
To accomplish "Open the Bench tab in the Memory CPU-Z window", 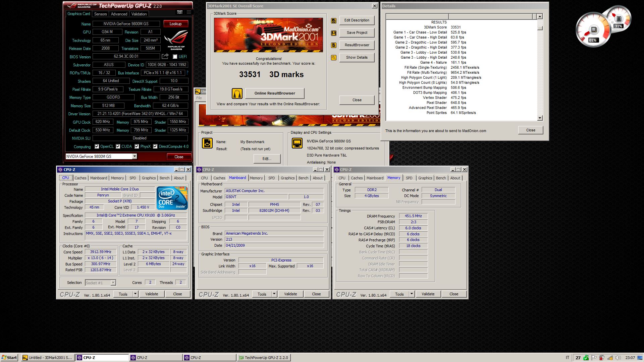I will tap(441, 178).
